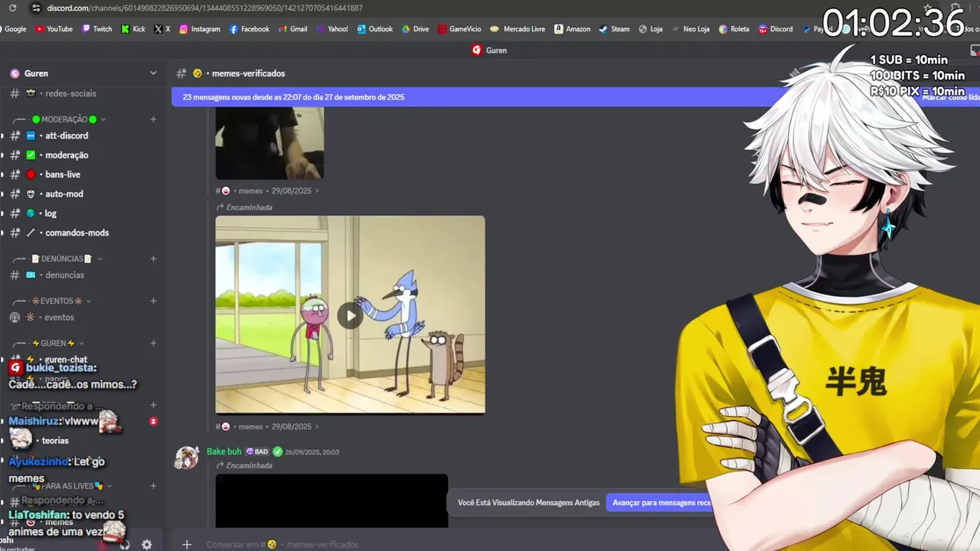Open the Instagram bookmark
Image resolution: width=980 pixels, height=551 pixels.
point(199,29)
